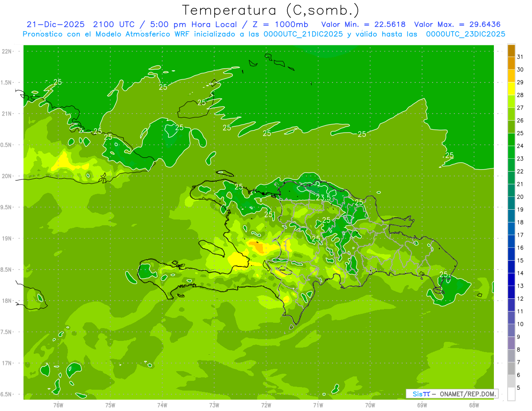
Task: Click the "74W" longitude label
Action: 162,405
